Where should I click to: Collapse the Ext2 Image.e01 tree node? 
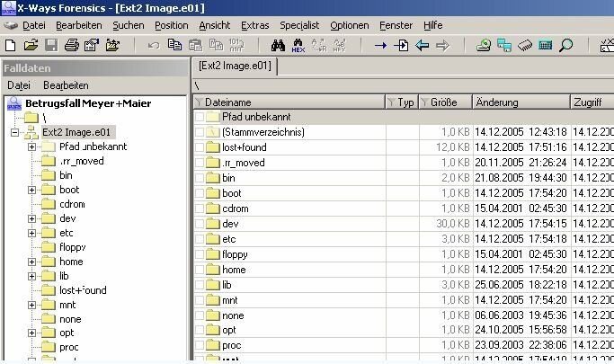(x=14, y=132)
